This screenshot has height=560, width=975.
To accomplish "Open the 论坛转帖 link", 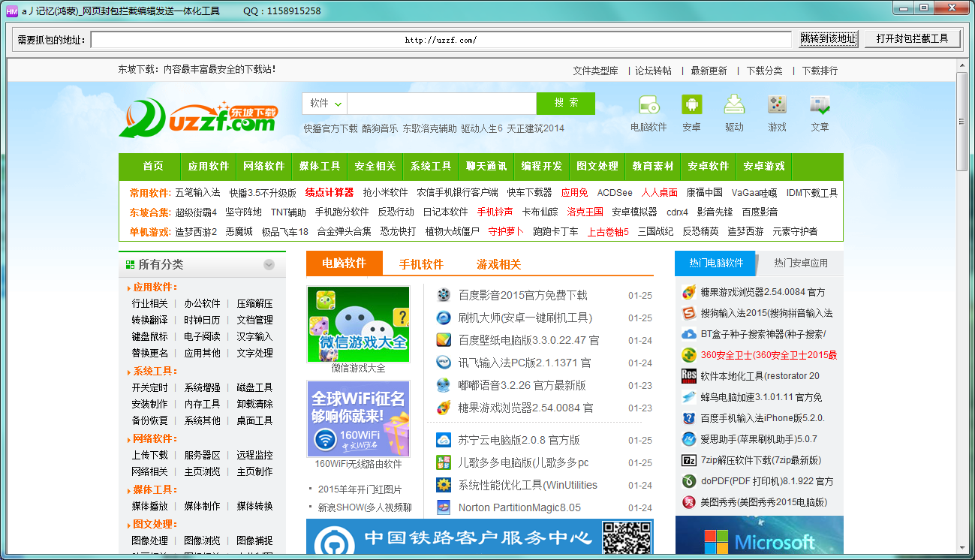I will 653,71.
